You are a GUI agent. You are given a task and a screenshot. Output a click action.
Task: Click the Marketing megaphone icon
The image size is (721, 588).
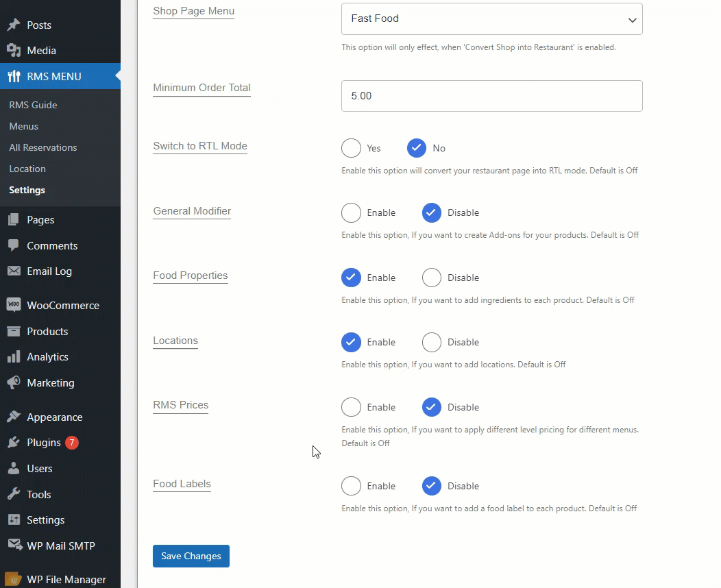coord(14,382)
